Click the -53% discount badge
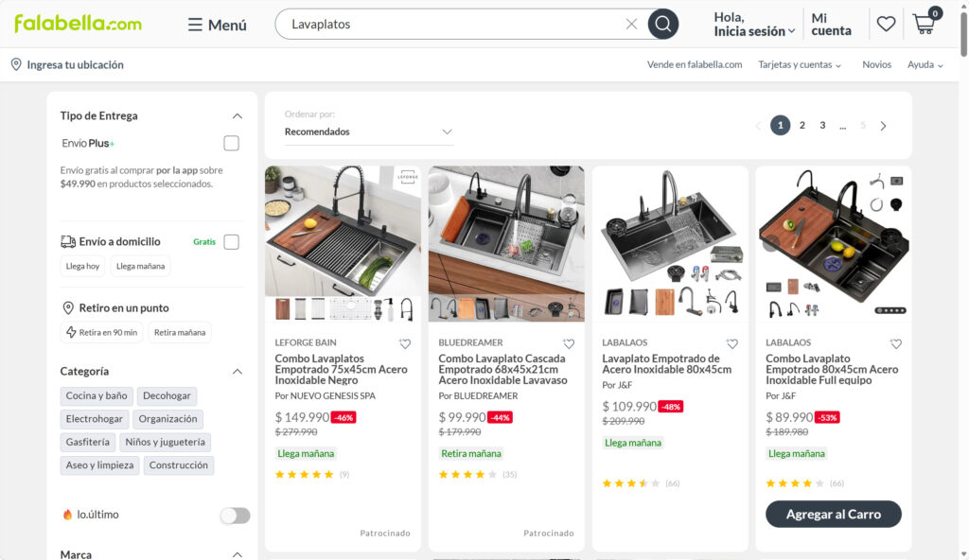Screen dimensions: 969x560 [827, 417]
